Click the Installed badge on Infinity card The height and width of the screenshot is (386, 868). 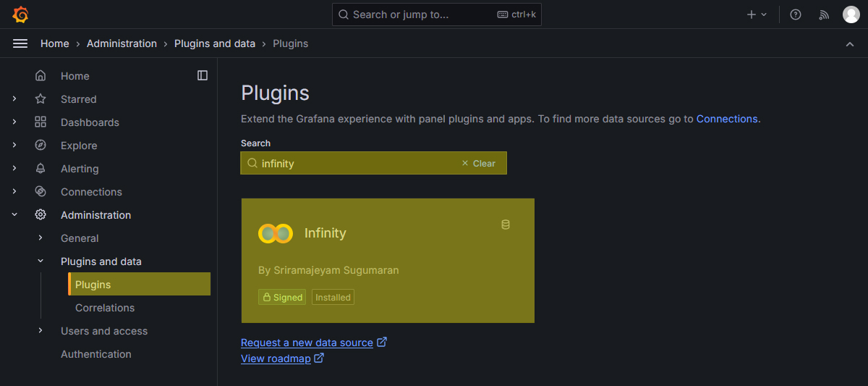pos(333,297)
